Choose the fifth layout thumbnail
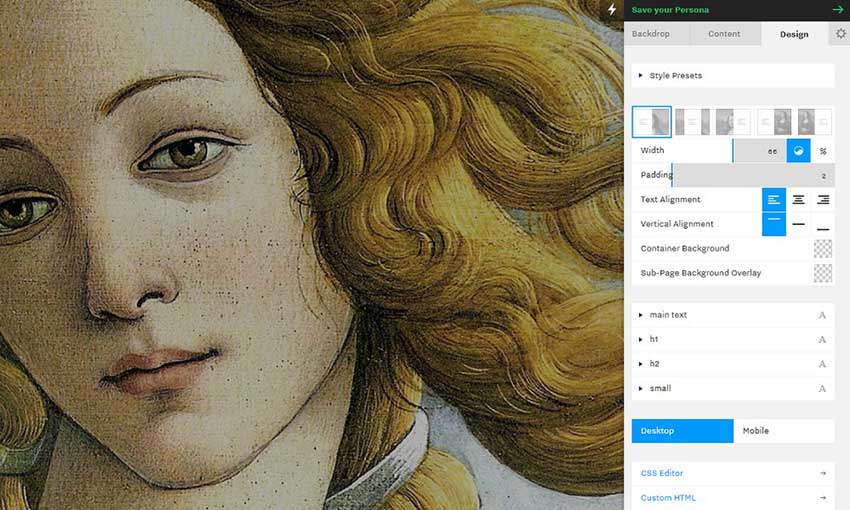Screen dimensions: 850x510 (x=814, y=121)
